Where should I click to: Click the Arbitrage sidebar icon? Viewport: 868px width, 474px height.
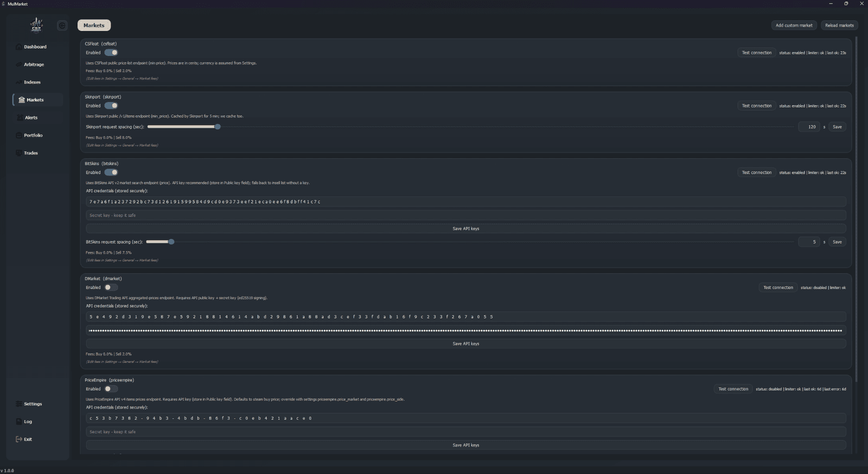click(x=20, y=65)
